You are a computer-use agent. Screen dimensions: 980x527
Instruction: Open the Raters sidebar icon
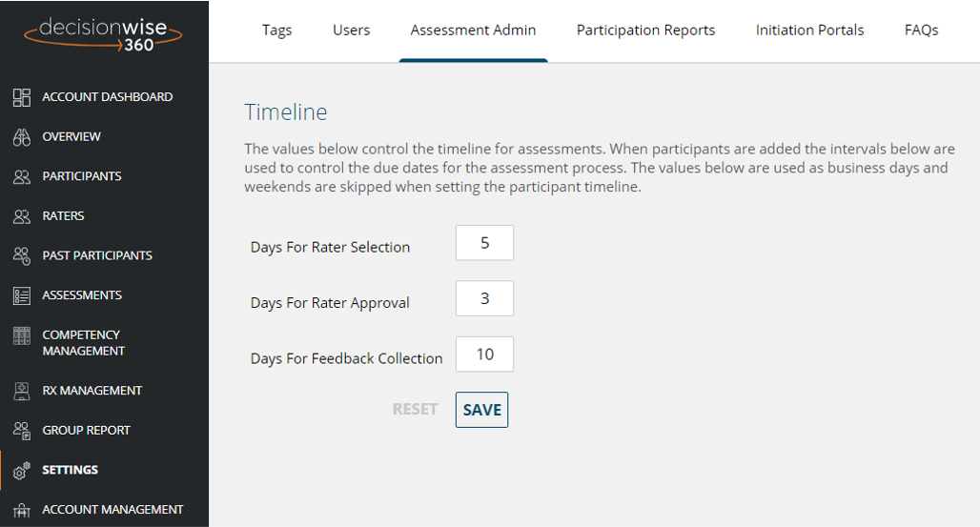[22, 216]
